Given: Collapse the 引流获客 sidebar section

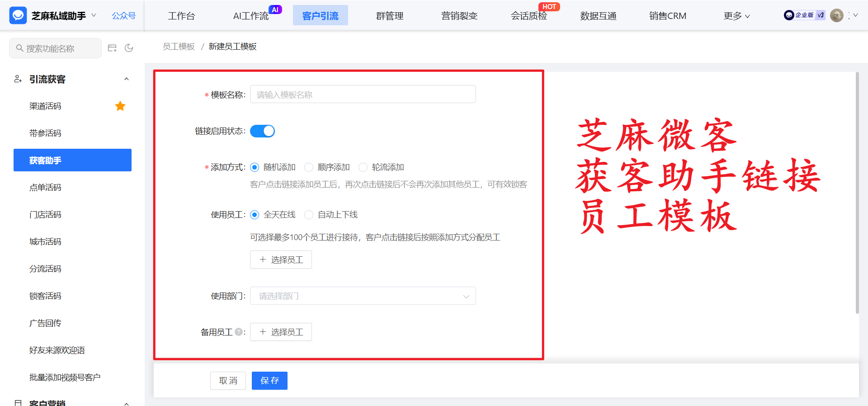Looking at the screenshot, I should (x=127, y=79).
